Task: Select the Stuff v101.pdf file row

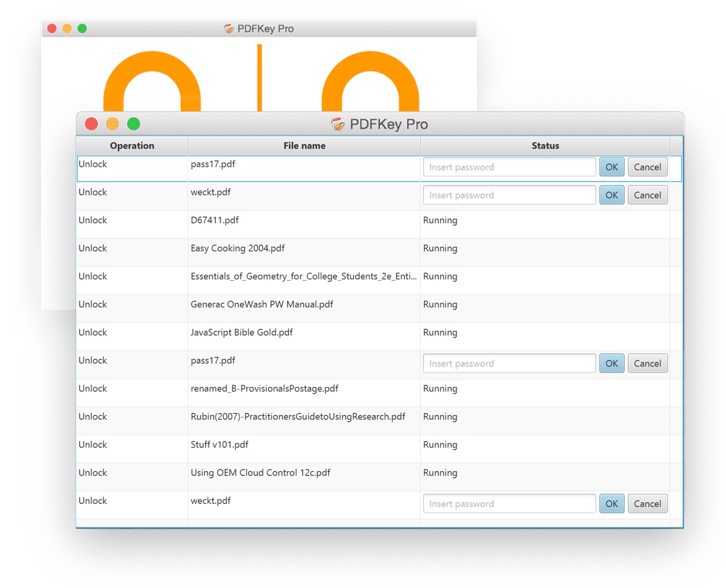Action: 219,445
